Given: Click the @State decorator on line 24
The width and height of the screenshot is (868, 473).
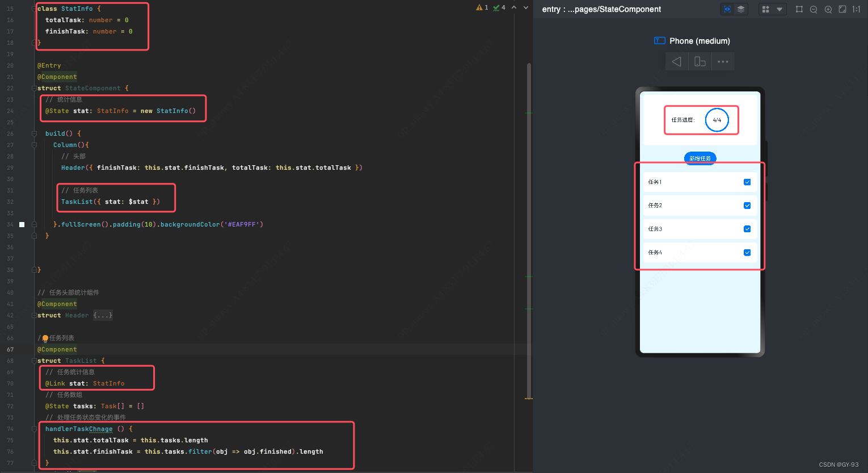Looking at the screenshot, I should (57, 111).
